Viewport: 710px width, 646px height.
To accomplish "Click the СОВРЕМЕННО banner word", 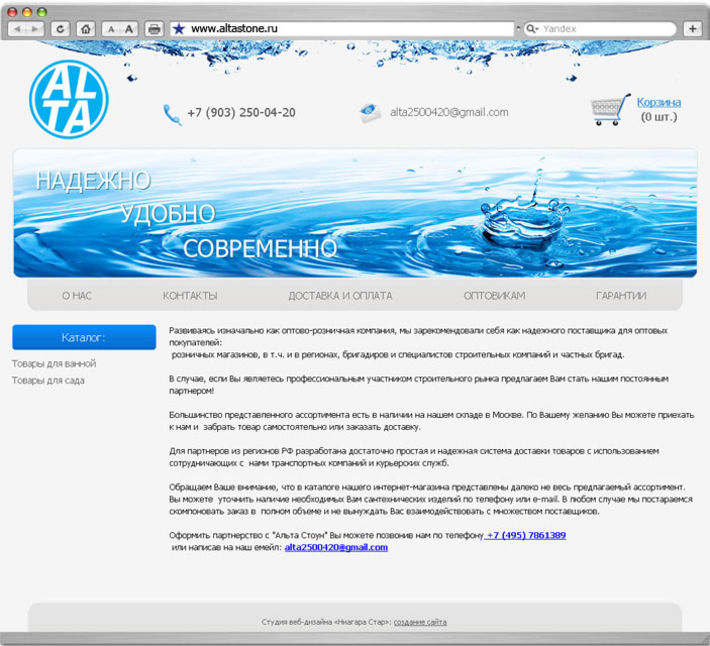I will (260, 249).
